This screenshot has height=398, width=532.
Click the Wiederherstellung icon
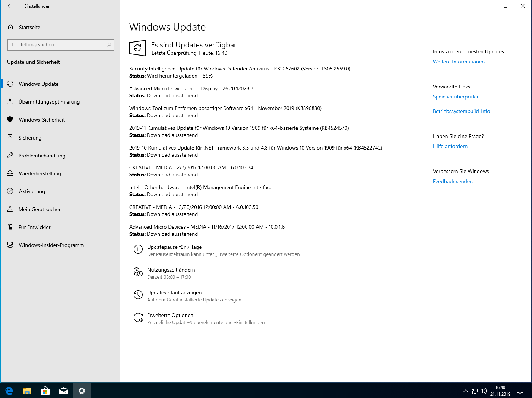pos(10,173)
